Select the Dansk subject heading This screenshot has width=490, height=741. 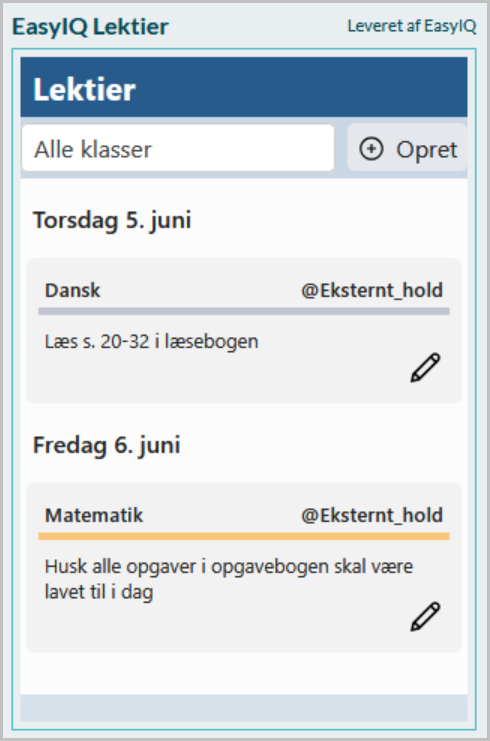(x=73, y=290)
